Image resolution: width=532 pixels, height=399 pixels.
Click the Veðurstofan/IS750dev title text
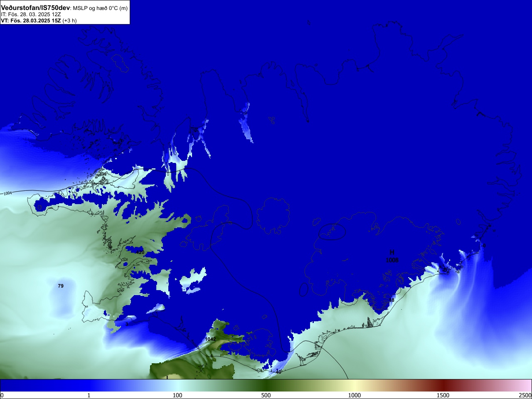coord(35,8)
